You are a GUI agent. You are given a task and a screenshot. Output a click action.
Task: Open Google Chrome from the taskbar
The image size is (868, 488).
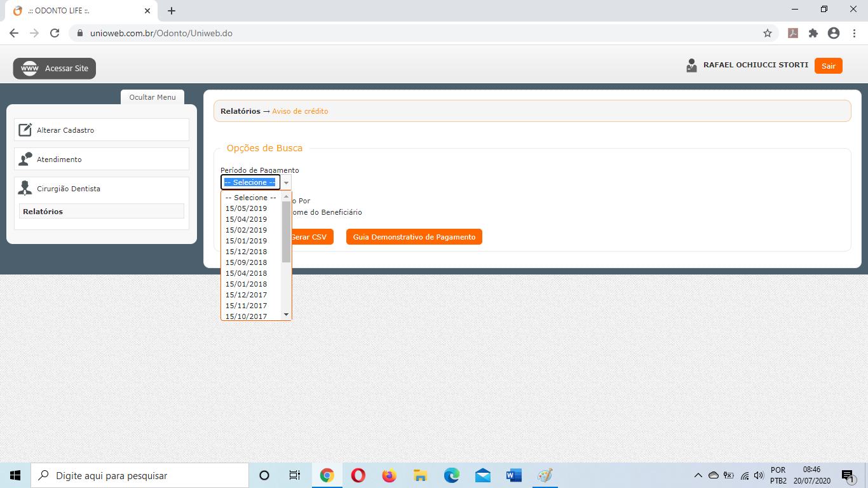[327, 475]
